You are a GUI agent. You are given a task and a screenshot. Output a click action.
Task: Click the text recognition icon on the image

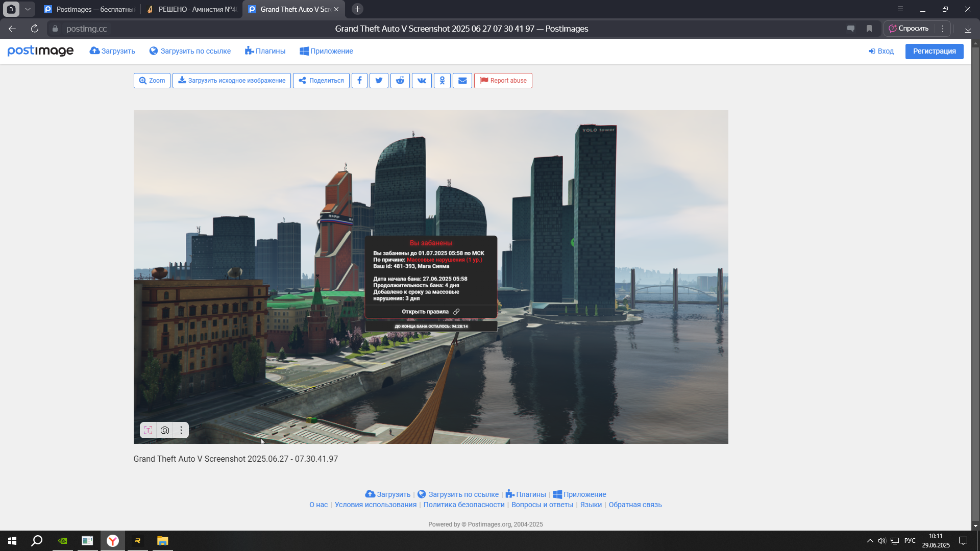(148, 430)
